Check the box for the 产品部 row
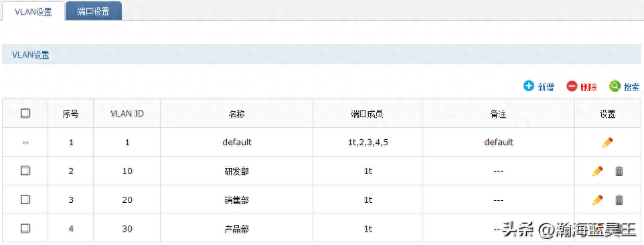Image resolution: width=644 pixels, height=245 pixels. (25, 228)
